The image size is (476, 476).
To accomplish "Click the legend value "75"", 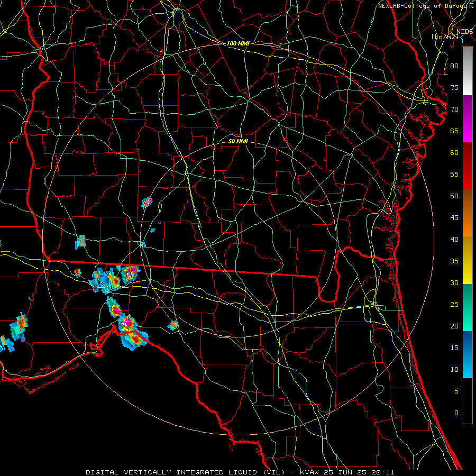I will (454, 87).
